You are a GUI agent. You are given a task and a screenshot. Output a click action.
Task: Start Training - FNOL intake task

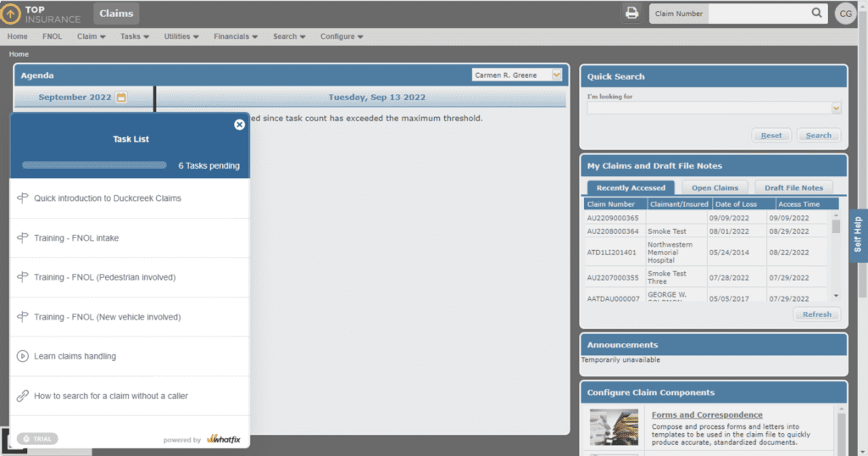[130, 238]
